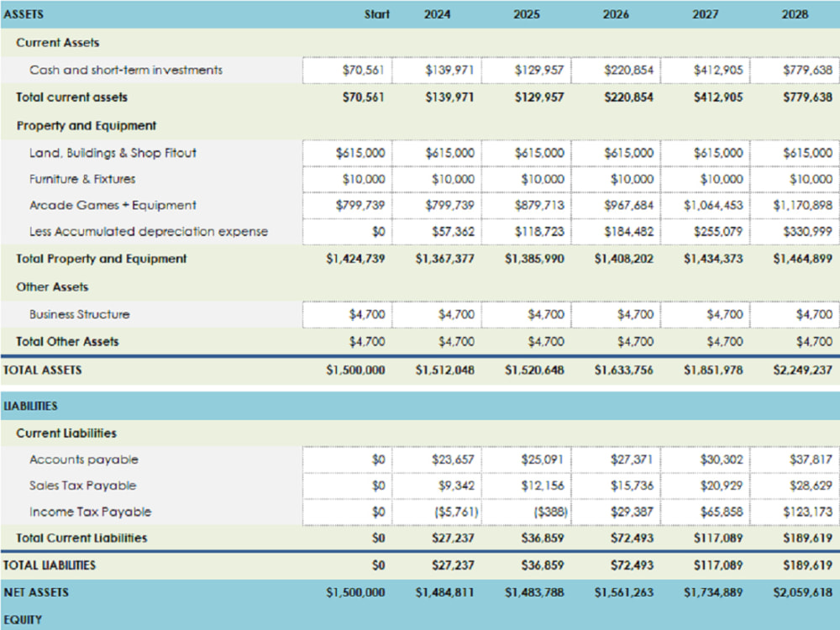
Task: Click TOTAL ASSETS 2024 value $1,512,048
Action: click(x=444, y=370)
